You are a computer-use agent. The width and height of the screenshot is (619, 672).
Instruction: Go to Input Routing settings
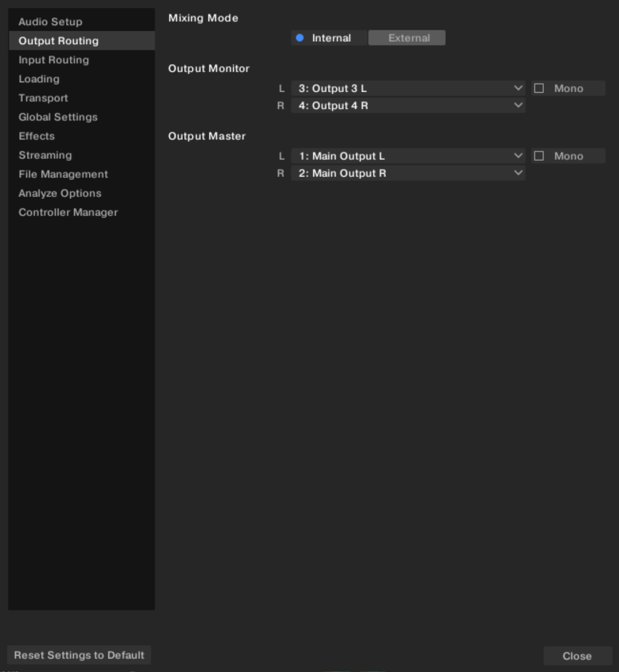81,60
